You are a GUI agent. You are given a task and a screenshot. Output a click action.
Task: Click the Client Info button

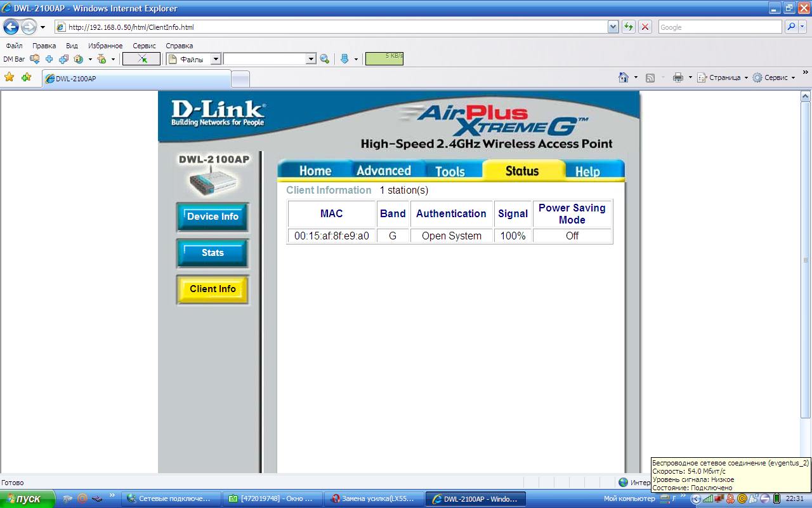pos(213,290)
